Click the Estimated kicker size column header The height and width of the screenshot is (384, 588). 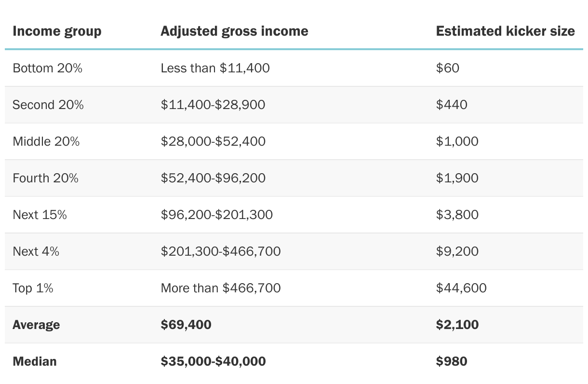[x=505, y=31]
